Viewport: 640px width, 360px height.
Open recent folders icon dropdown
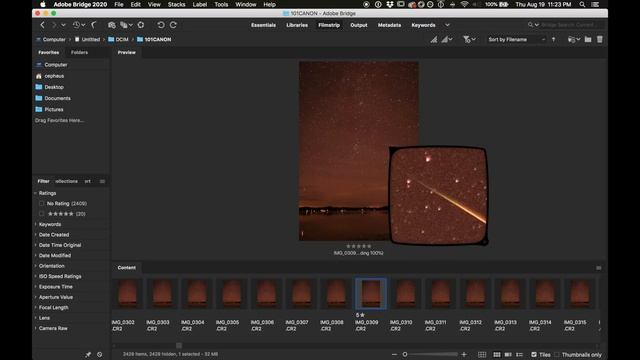point(574,40)
